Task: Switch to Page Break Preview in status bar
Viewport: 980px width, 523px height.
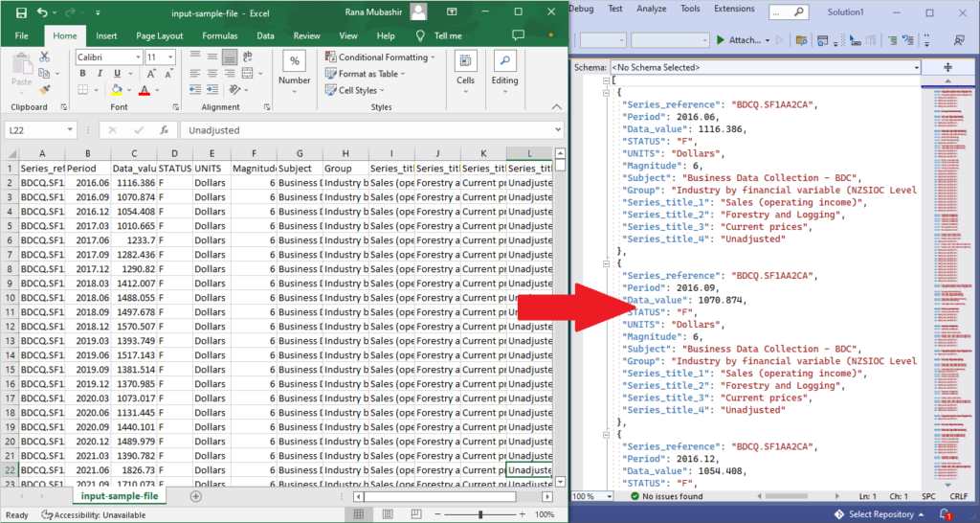Action: tap(416, 514)
